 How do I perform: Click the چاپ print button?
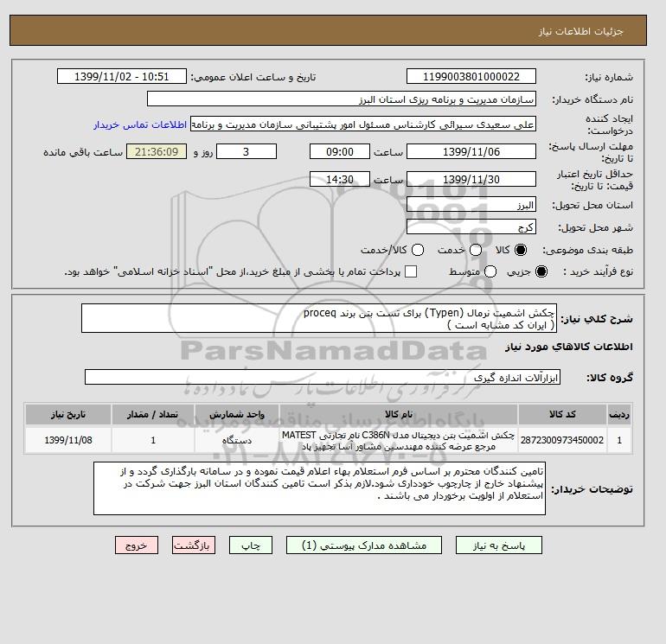click(251, 545)
